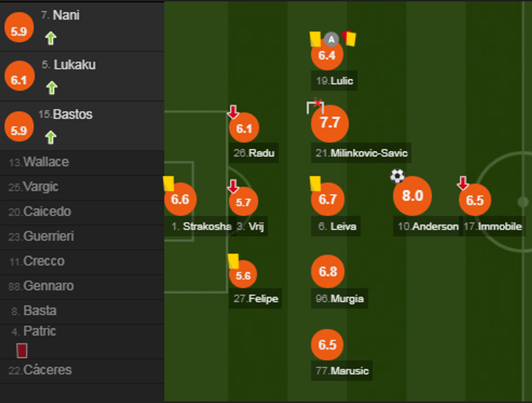Select Caicedo from the bench list
The image size is (532, 403).
[x=47, y=212]
